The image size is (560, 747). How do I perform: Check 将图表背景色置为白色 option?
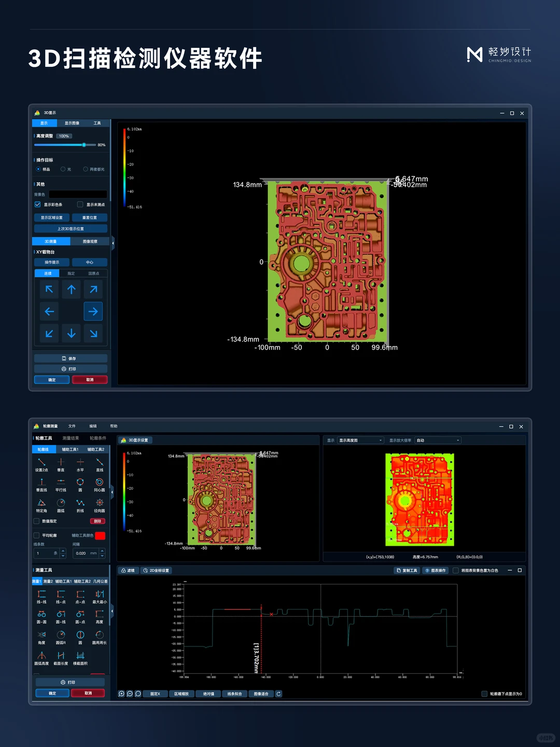pos(456,570)
